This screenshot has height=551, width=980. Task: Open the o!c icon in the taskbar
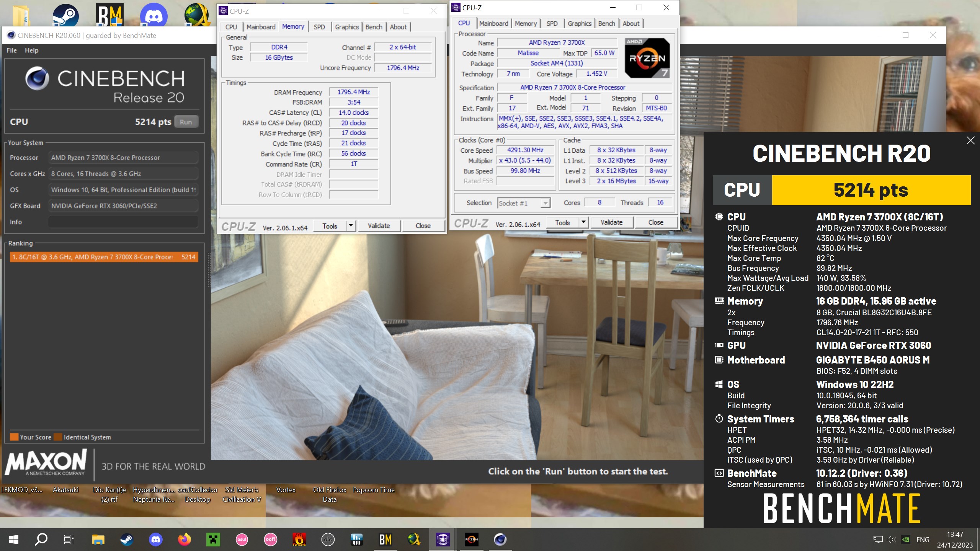pos(328,540)
